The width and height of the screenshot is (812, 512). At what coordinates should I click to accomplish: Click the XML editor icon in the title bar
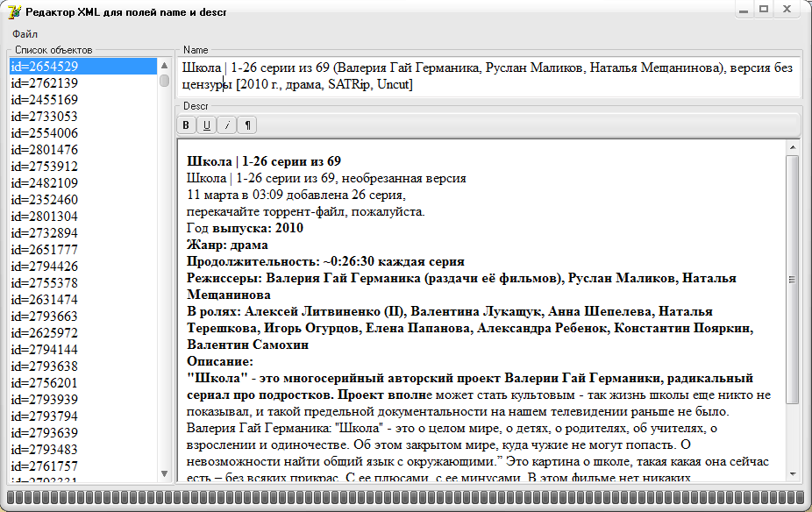(12, 11)
